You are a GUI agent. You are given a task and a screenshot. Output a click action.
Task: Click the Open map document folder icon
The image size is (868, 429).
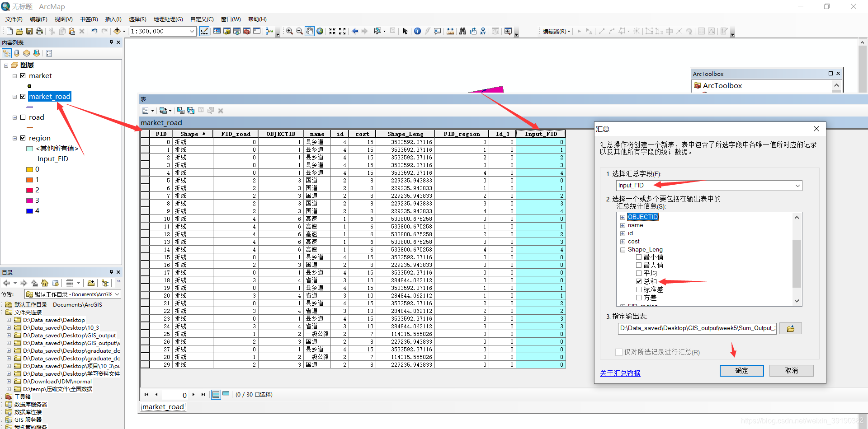pos(19,31)
